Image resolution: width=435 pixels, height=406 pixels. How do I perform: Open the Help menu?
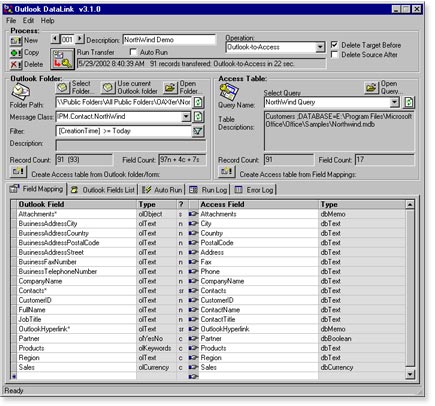click(x=48, y=21)
